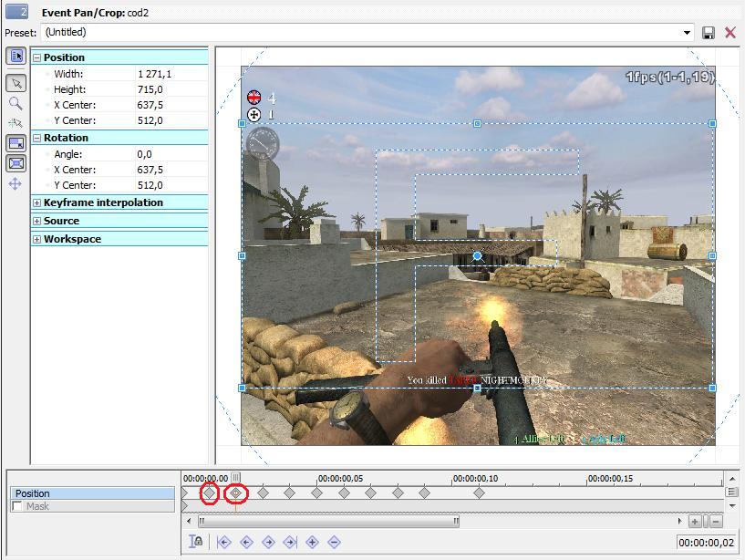Select the Normal Edit arrow tool

click(x=16, y=84)
